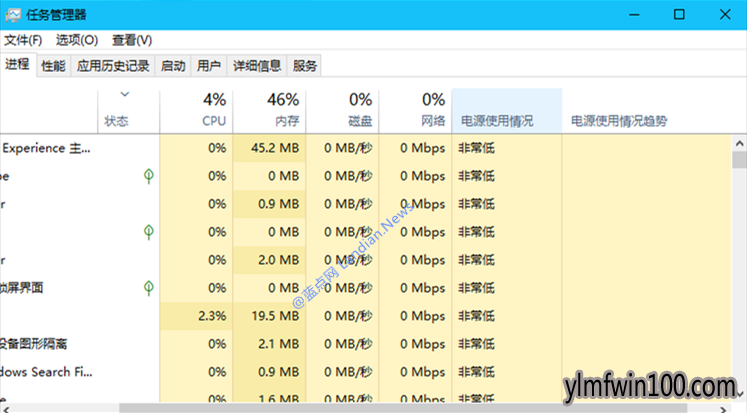Click the vertical scrollbar thumb
Screen dimensions: 747x413
tap(739, 160)
